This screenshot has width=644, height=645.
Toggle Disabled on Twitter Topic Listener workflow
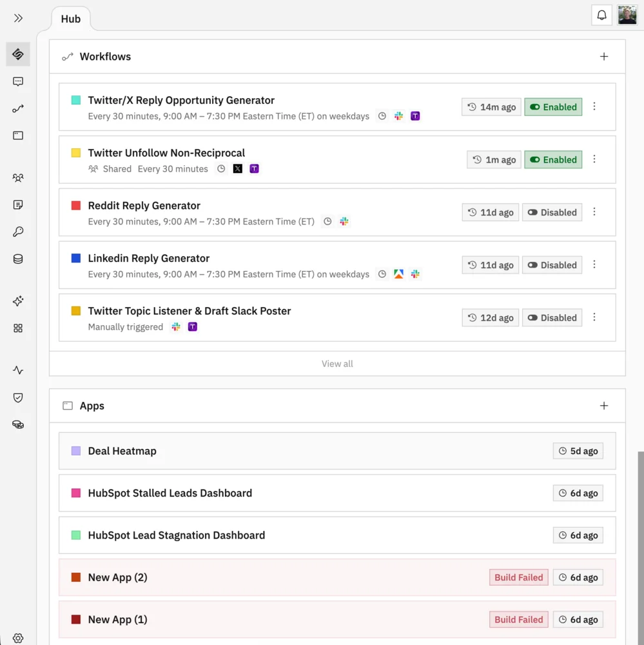coord(552,317)
